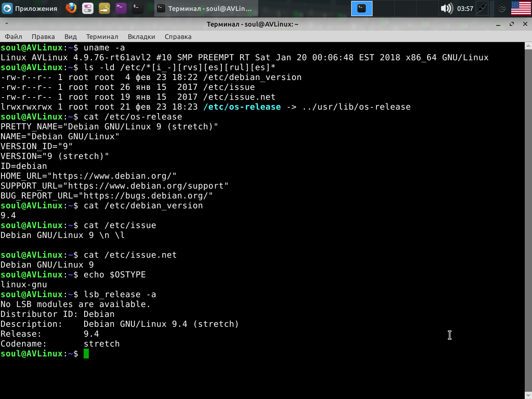Screen dimensions: 532x399
Task: Click "No LSB modules are available."
Action: [x=75, y=304]
